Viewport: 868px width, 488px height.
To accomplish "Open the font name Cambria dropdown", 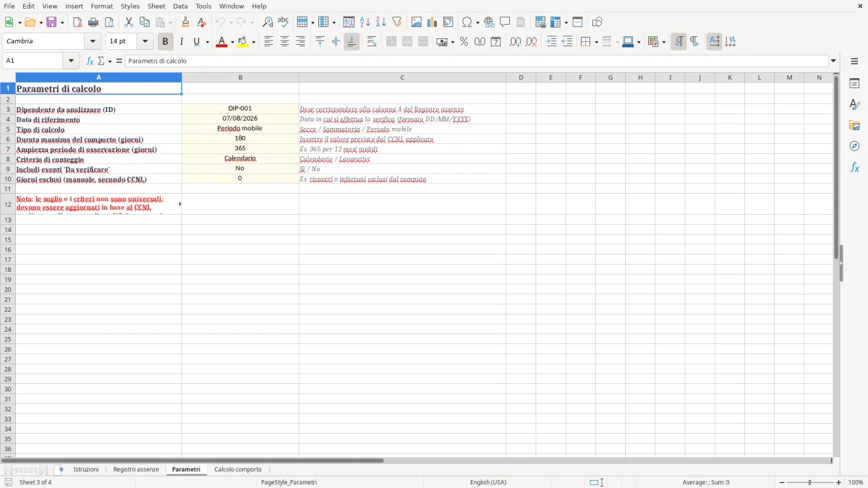I will pyautogui.click(x=93, y=42).
